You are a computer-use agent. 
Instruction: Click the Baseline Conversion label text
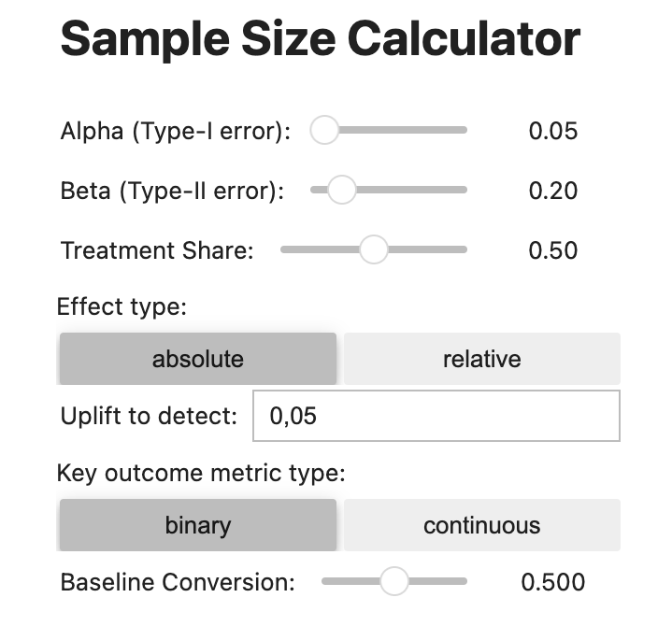coord(178,582)
